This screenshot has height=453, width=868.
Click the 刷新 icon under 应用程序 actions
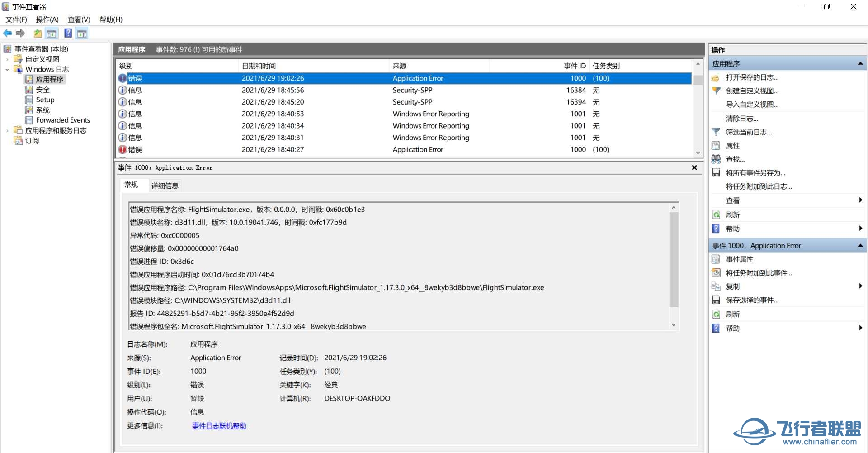click(x=716, y=215)
